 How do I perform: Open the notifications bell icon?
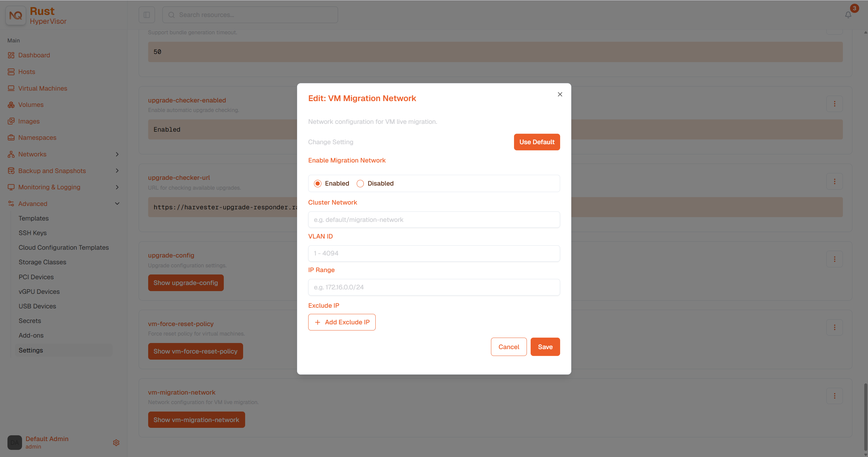pos(848,15)
